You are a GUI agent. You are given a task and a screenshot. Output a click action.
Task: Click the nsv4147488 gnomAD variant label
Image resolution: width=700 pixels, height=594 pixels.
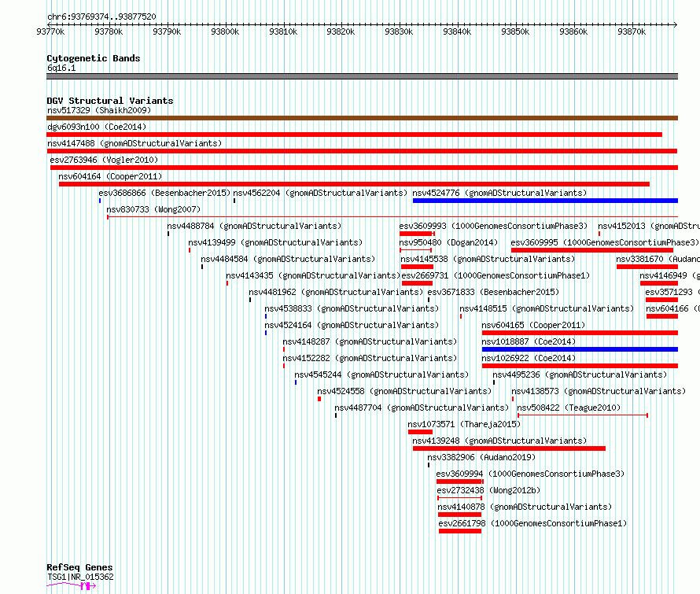pyautogui.click(x=134, y=143)
